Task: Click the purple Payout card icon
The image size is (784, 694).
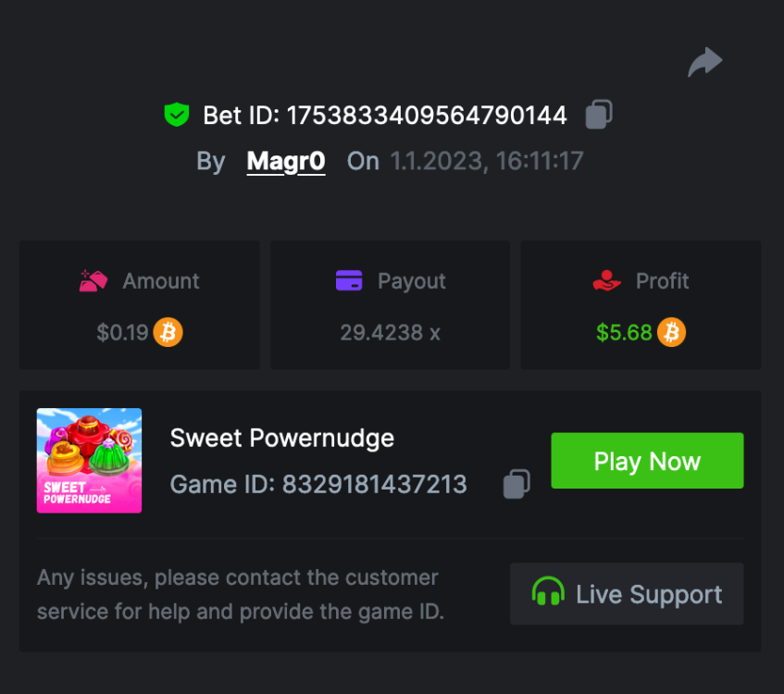Action: (x=349, y=281)
